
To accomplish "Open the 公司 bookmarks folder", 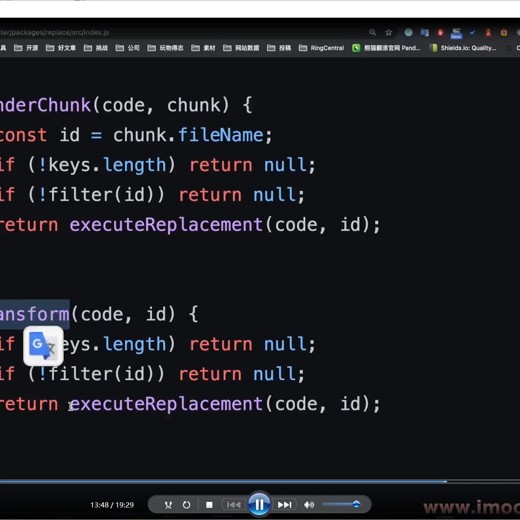I will [128, 48].
